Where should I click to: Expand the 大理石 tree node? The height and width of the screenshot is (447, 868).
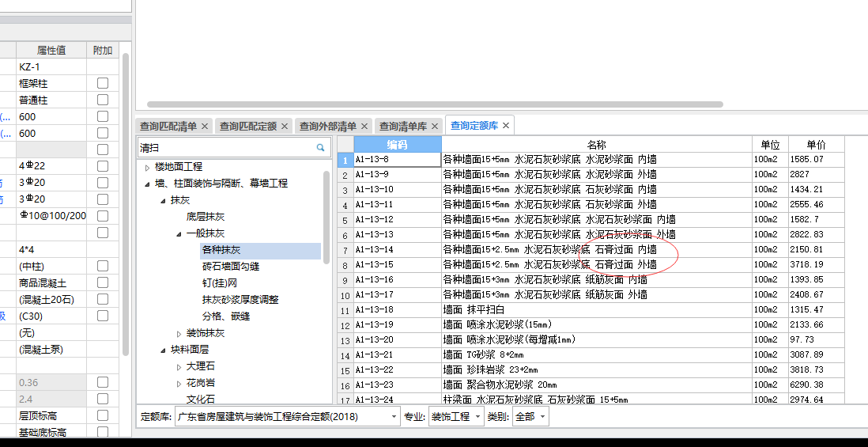179,366
